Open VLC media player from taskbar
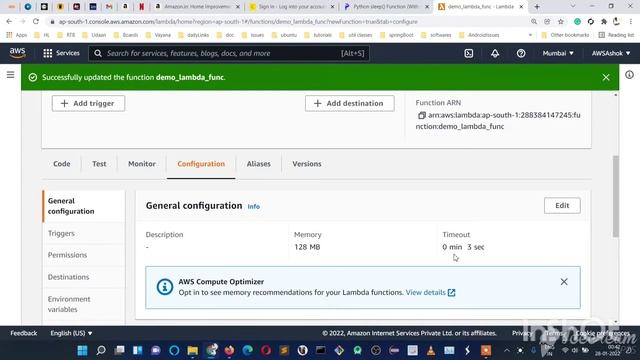Viewport: 640px width, 360px height. coord(431,351)
